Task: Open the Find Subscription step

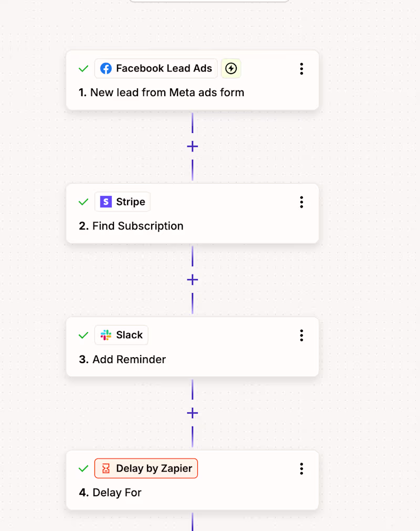Action: [x=136, y=226]
